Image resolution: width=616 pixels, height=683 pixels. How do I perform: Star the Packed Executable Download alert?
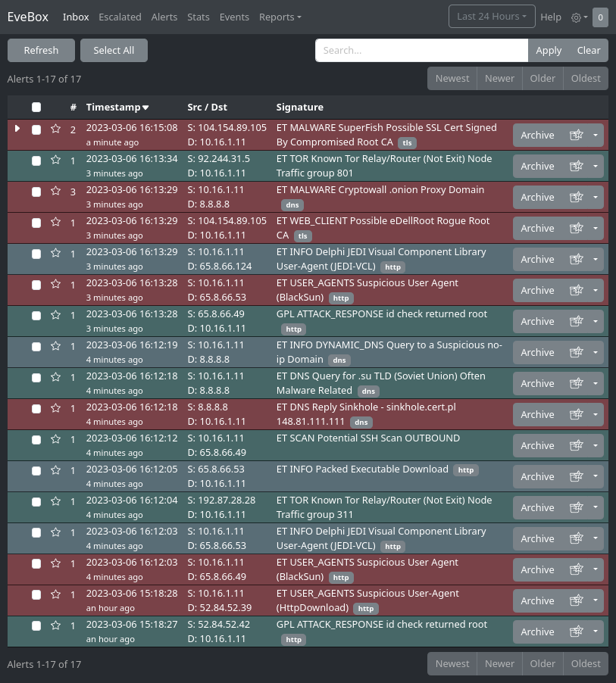coord(55,471)
